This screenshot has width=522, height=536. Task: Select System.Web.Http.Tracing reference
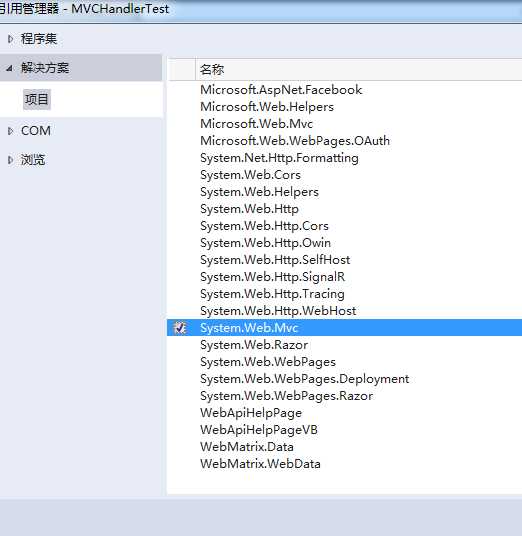click(272, 294)
